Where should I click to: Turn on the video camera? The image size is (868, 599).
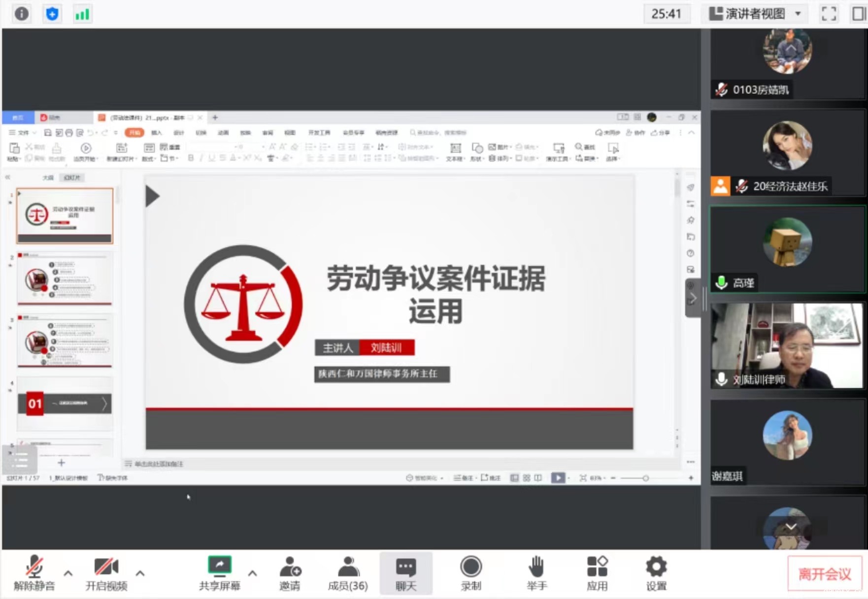pyautogui.click(x=106, y=572)
